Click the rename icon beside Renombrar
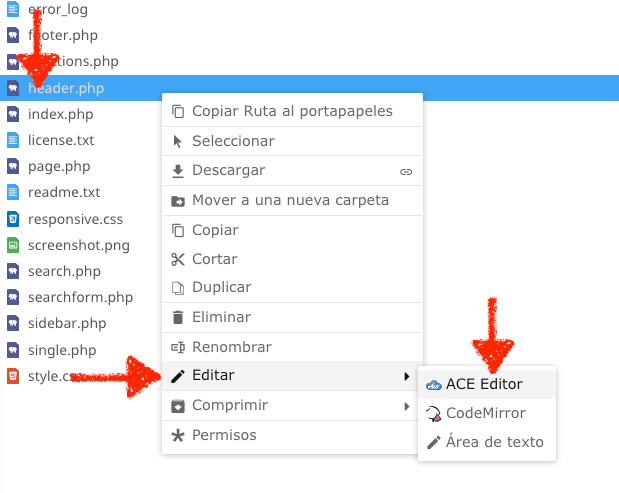 pyautogui.click(x=178, y=347)
